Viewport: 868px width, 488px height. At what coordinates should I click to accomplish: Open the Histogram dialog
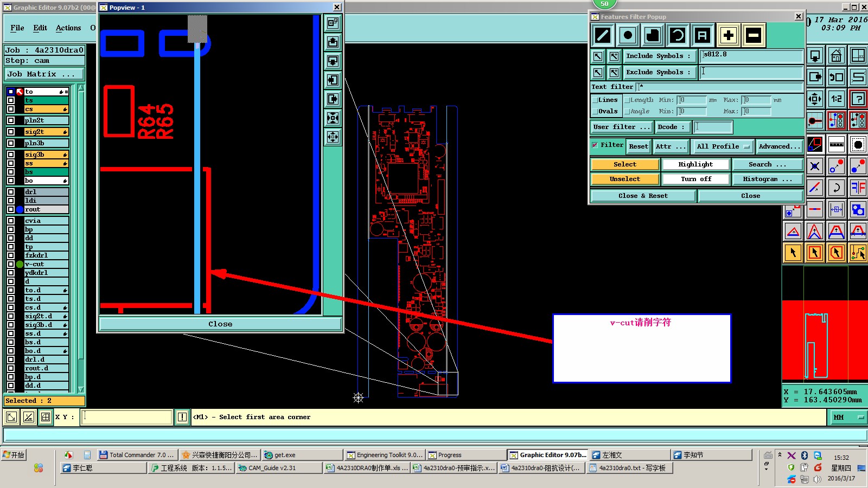tap(767, 179)
